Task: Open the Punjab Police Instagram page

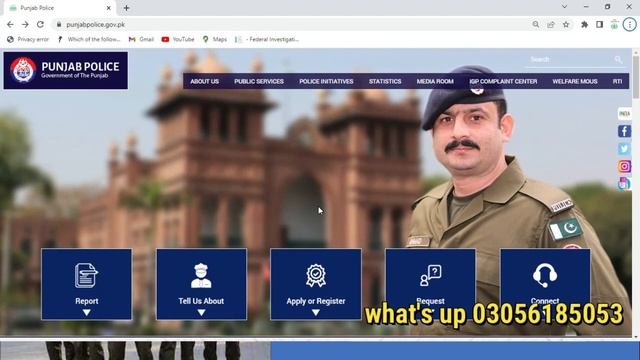Action: tap(624, 166)
